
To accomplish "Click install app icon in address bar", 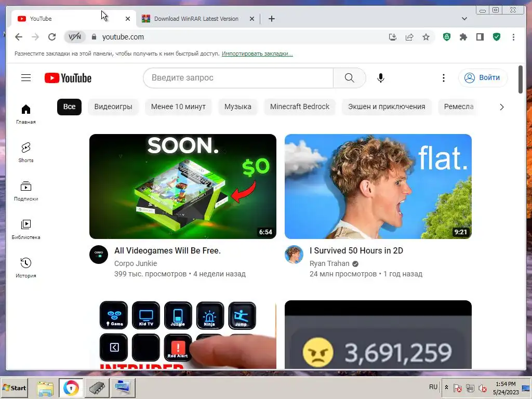I will [393, 37].
